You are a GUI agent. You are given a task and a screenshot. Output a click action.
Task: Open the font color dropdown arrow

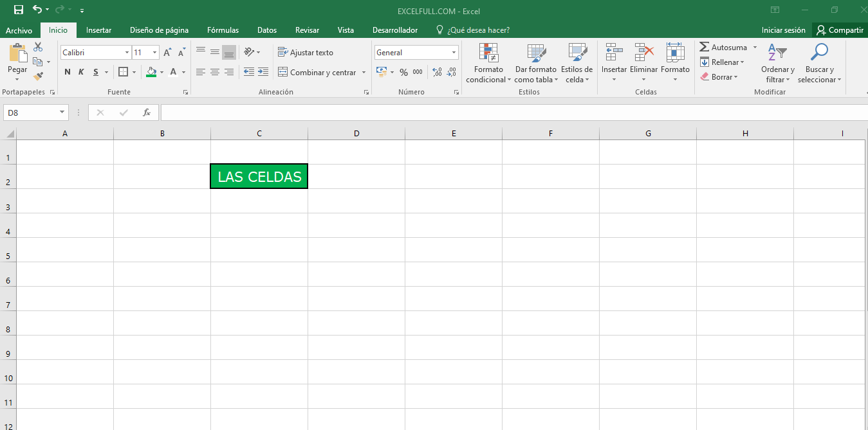click(183, 73)
